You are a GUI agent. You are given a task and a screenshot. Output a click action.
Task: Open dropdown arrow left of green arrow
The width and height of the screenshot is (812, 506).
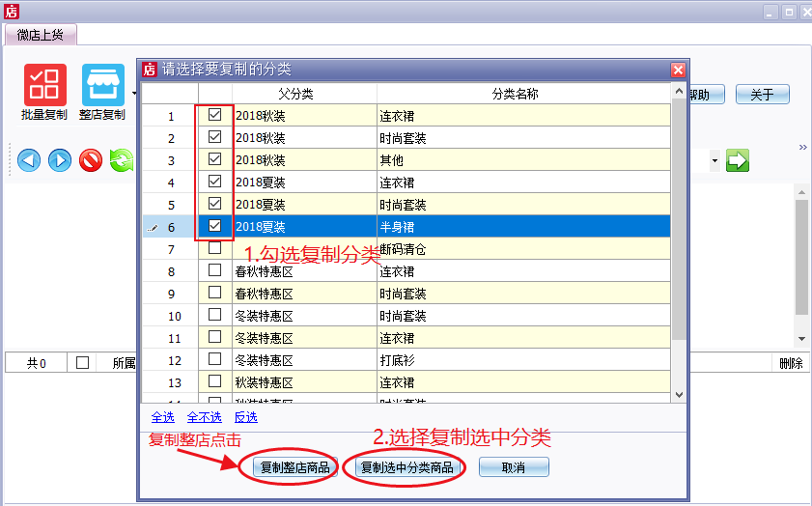(714, 160)
